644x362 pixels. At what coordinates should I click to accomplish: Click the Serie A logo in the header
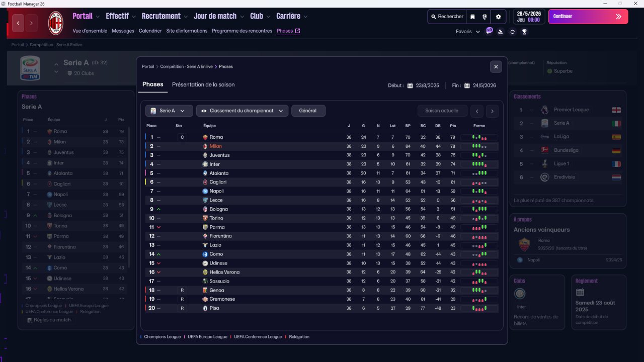click(30, 68)
